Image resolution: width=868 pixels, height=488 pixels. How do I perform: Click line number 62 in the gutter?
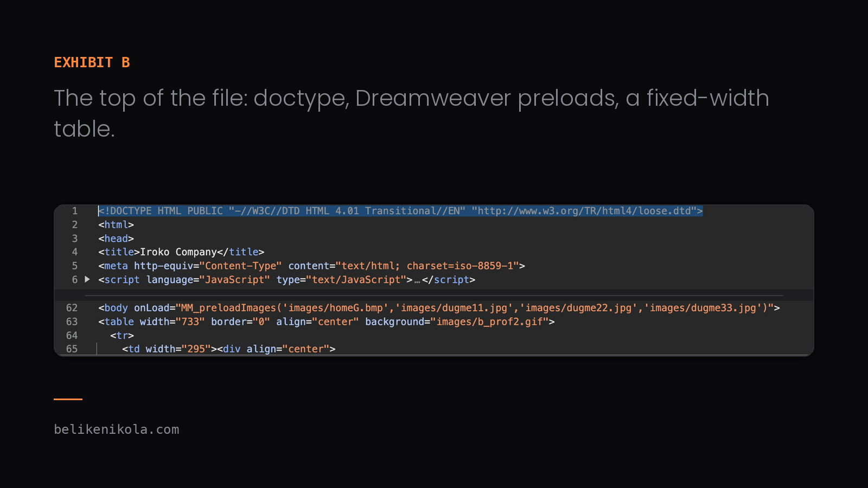[72, 308]
